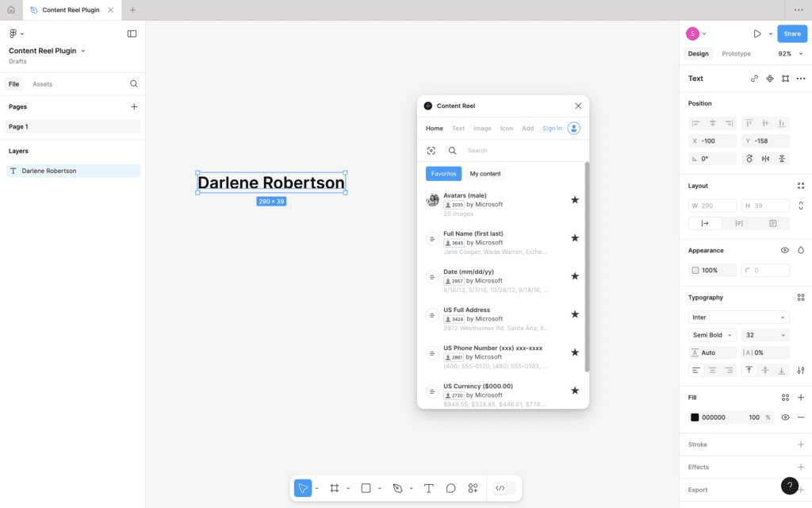Open font weight dropdown Semi Bold
812x508 pixels.
click(712, 335)
